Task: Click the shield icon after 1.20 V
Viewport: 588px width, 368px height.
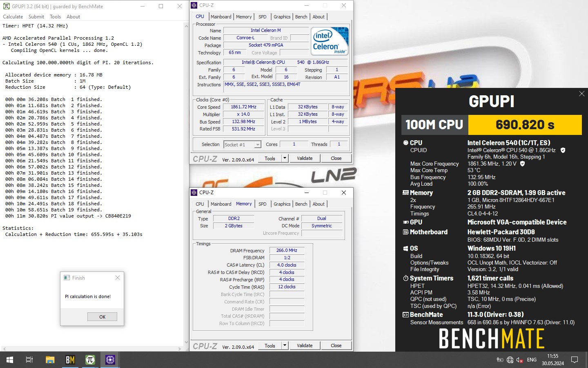Action: coord(522,164)
